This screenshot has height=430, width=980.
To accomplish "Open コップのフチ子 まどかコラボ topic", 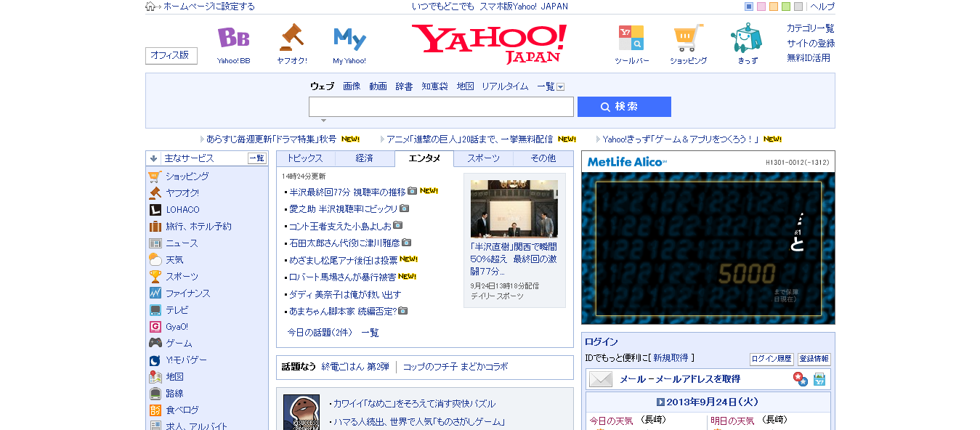I will [455, 367].
